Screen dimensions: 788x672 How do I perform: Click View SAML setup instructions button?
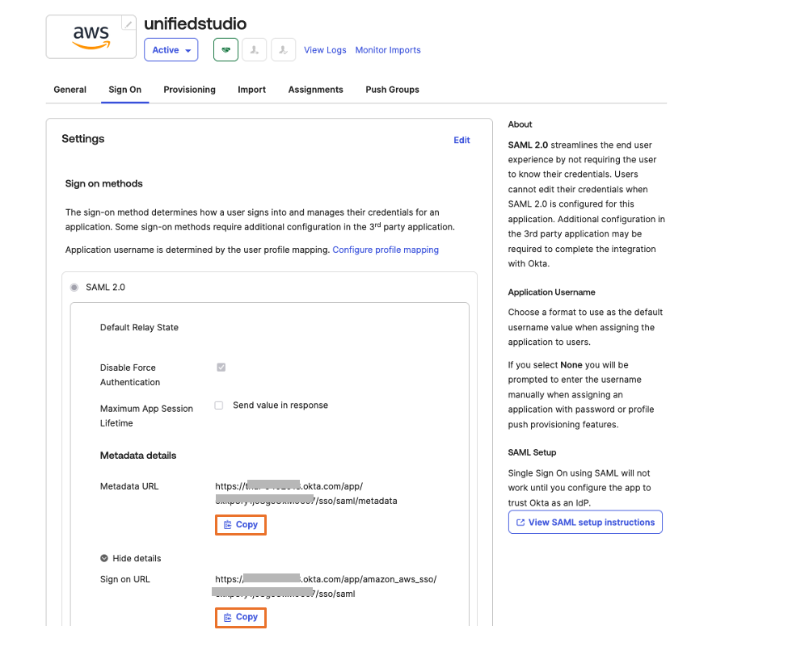[x=584, y=522]
